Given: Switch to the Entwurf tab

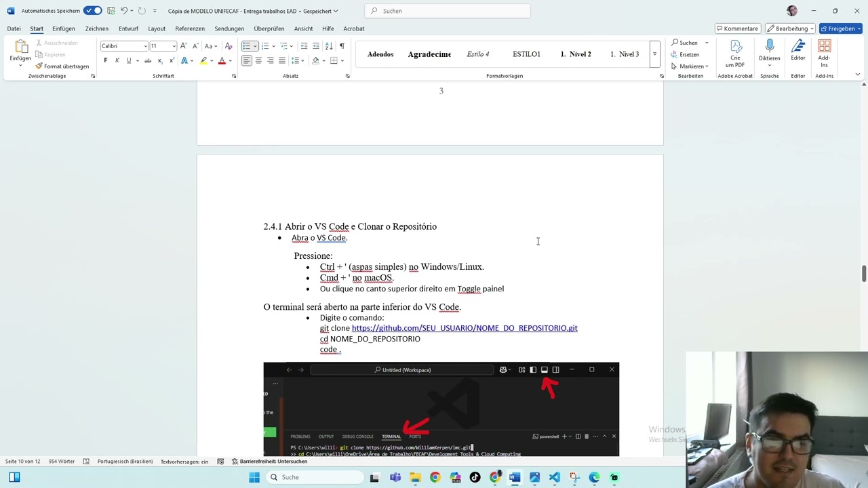Looking at the screenshot, I should (x=128, y=28).
